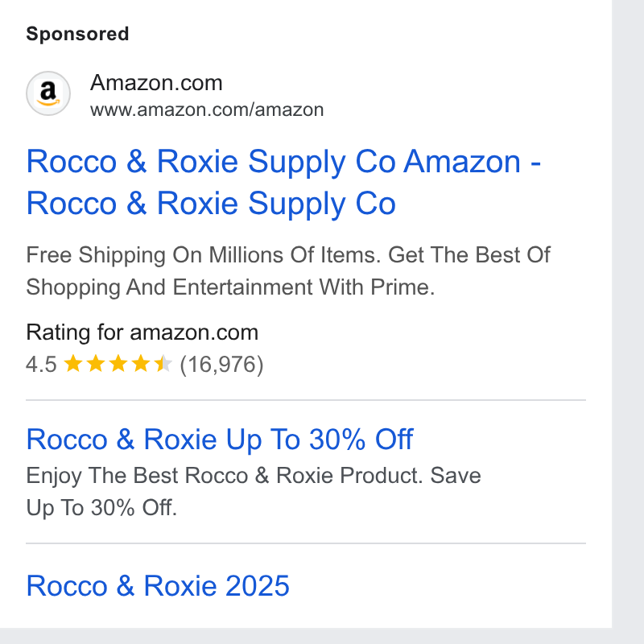The width and height of the screenshot is (644, 644).
Task: Open the Rocco & Roxie Supply Co Amazon headline
Action: [x=283, y=182]
